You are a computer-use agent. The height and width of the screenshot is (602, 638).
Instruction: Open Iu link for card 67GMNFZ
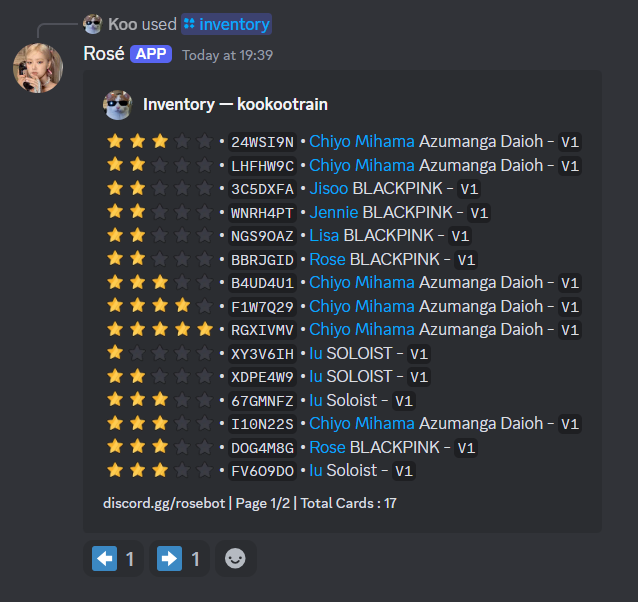pyautogui.click(x=316, y=401)
